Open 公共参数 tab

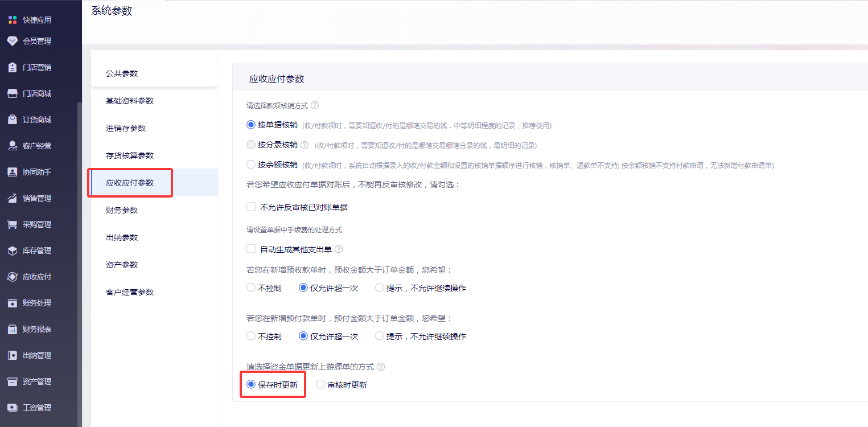tap(154, 73)
